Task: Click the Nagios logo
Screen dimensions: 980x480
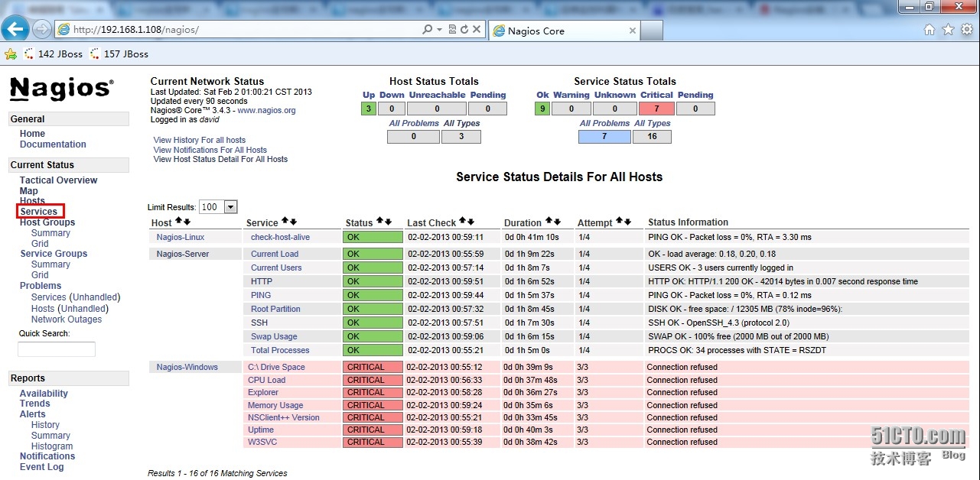Action: click(x=61, y=89)
